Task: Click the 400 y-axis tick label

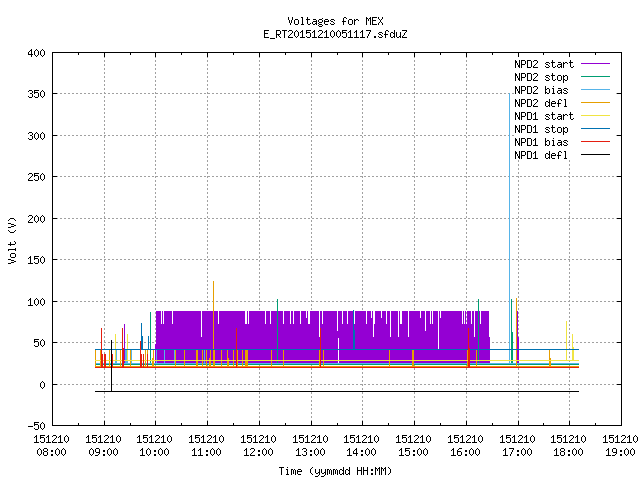Action: (x=36, y=53)
